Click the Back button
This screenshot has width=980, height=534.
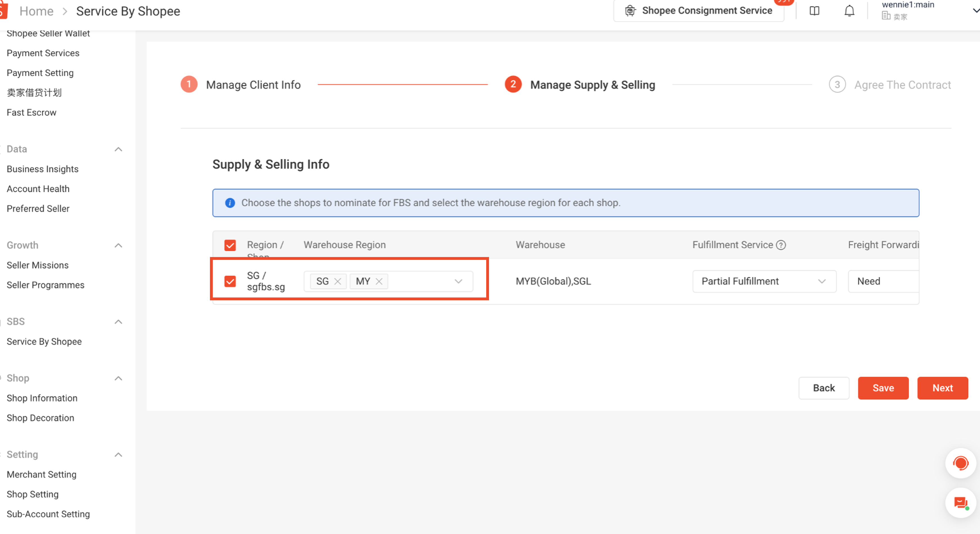click(824, 388)
